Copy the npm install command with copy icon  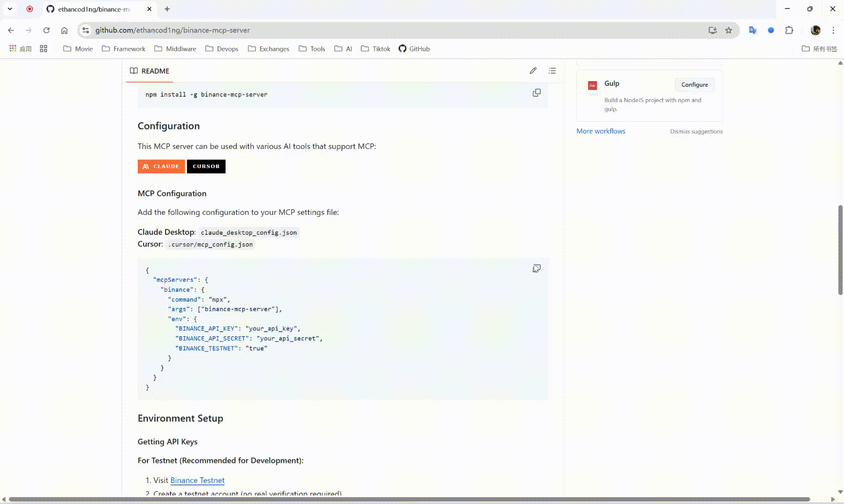[x=536, y=92]
